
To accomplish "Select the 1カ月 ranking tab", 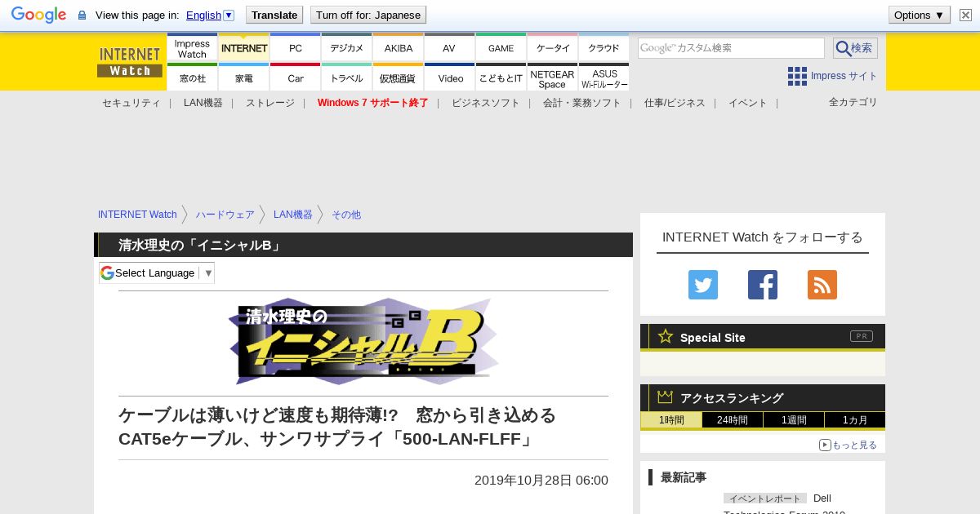I will (x=855, y=420).
